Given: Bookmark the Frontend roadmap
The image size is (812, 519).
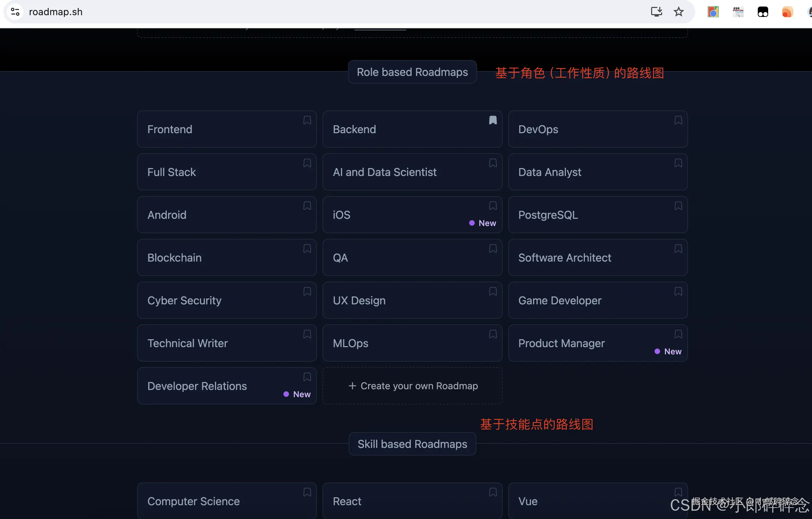Looking at the screenshot, I should (x=307, y=120).
